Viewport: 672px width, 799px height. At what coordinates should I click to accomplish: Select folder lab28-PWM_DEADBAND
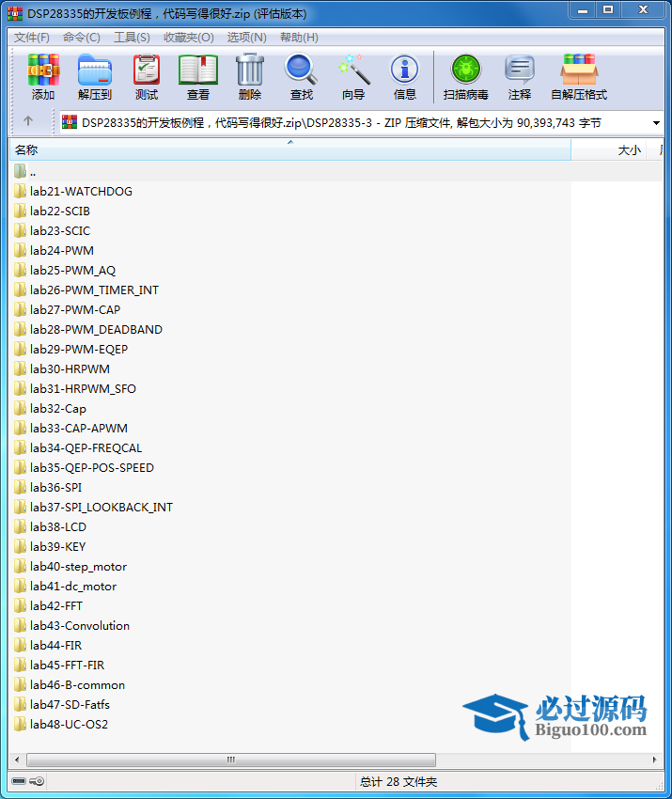click(88, 330)
